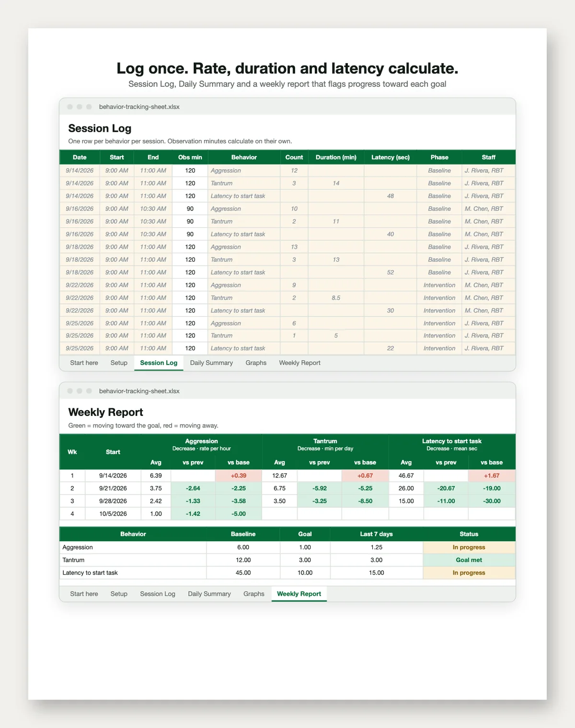Switch to Daily Summary tab in Session Log window

click(211, 363)
